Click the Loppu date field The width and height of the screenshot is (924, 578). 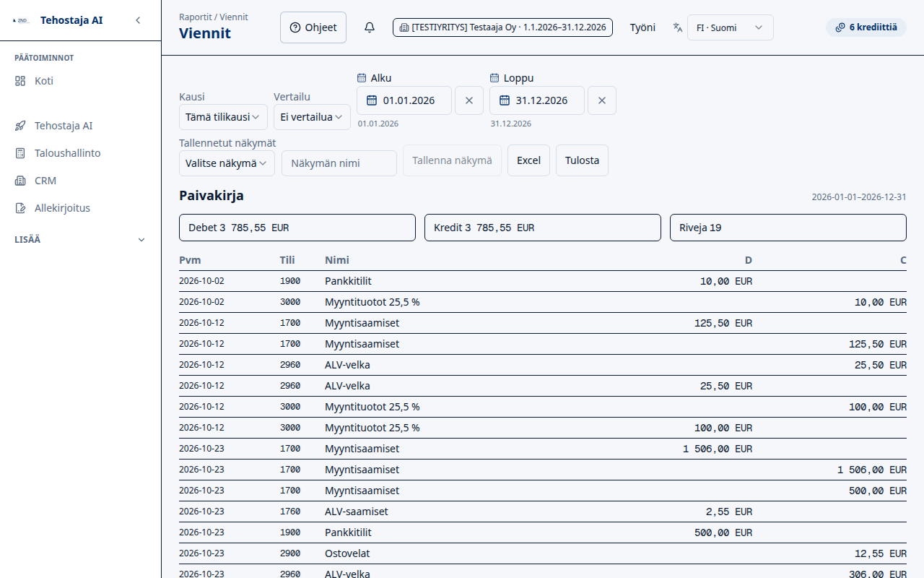tap(537, 100)
